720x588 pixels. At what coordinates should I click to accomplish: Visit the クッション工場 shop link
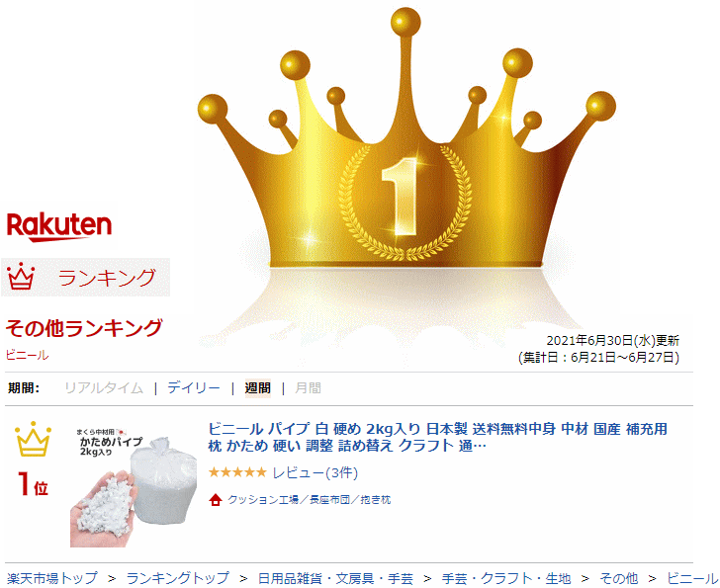click(309, 500)
